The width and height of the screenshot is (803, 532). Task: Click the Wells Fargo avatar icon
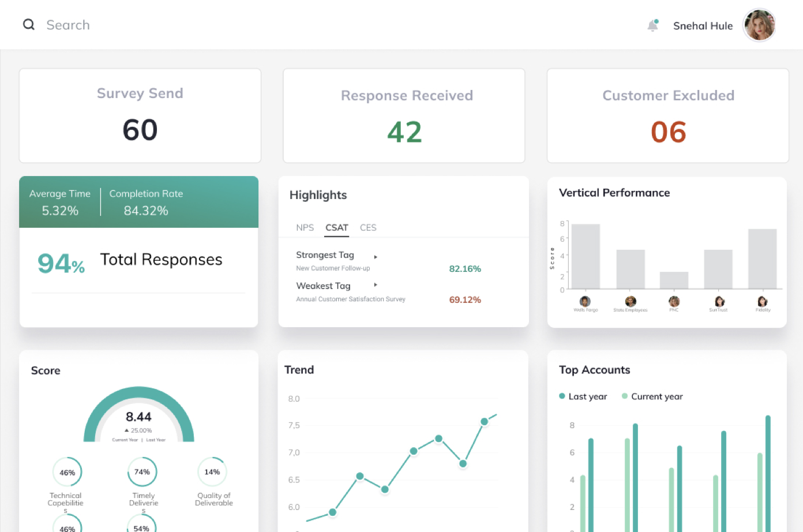(585, 301)
